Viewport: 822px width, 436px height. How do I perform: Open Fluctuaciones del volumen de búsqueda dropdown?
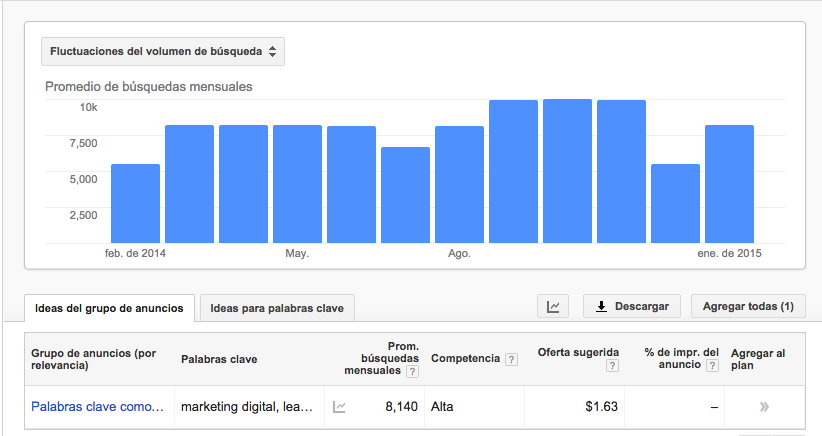coord(163,50)
